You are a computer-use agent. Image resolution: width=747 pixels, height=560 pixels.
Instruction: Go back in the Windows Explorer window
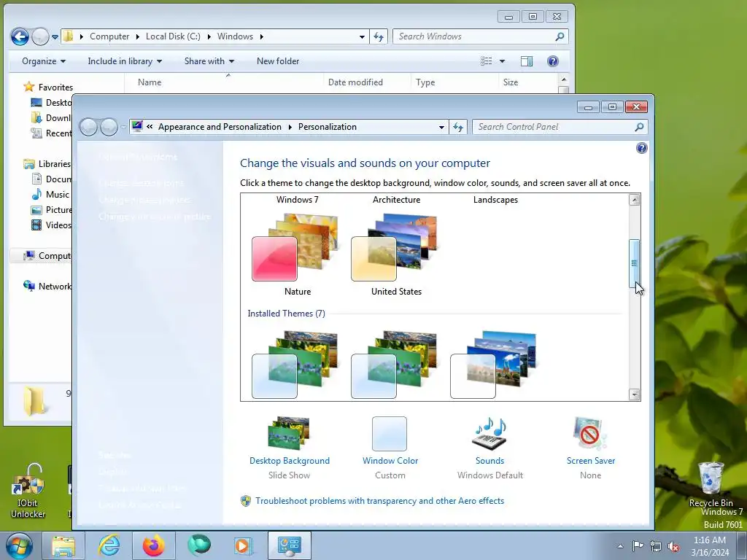pyautogui.click(x=20, y=36)
